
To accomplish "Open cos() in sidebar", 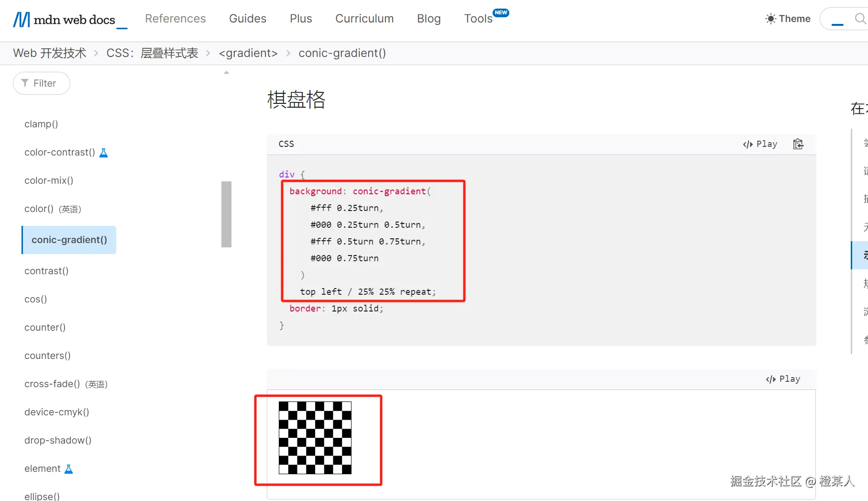I will (36, 299).
